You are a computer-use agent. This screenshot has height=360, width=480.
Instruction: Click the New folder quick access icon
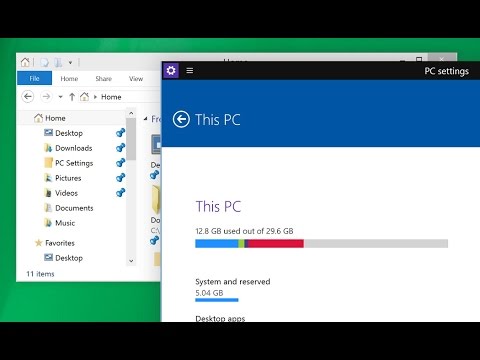click(x=58, y=62)
